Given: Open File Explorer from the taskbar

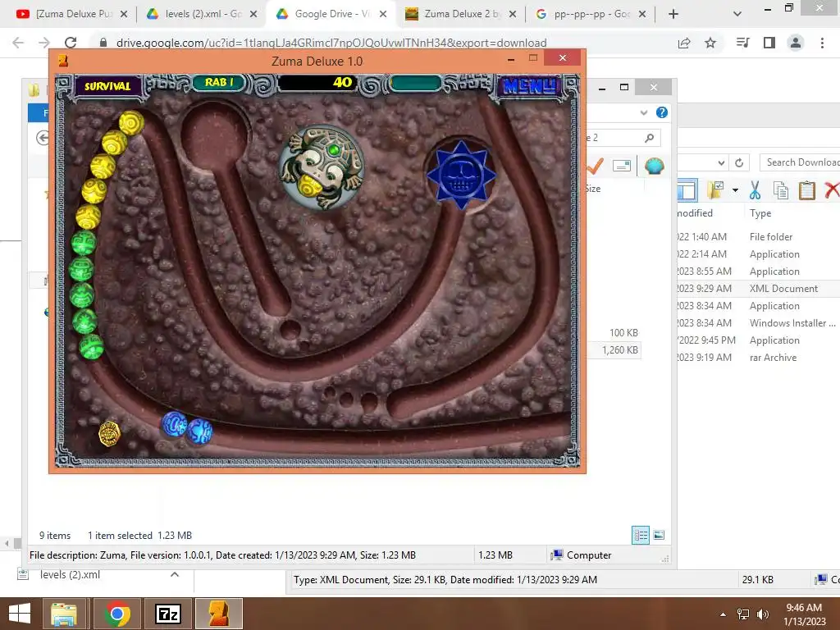Looking at the screenshot, I should pos(64,614).
